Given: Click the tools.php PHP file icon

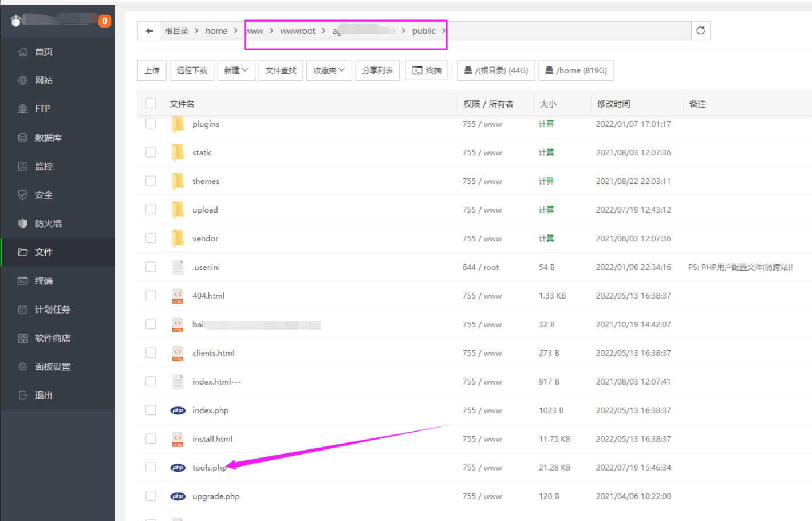Looking at the screenshot, I should point(178,468).
